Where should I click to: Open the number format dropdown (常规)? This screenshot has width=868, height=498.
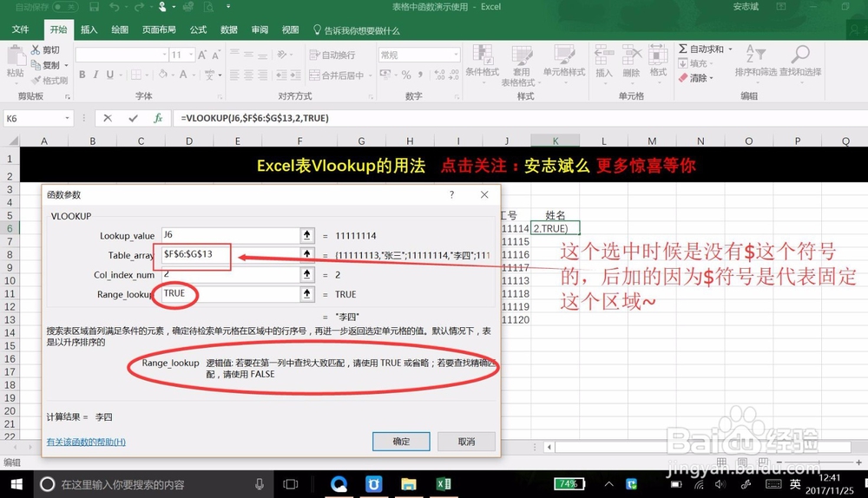(457, 55)
